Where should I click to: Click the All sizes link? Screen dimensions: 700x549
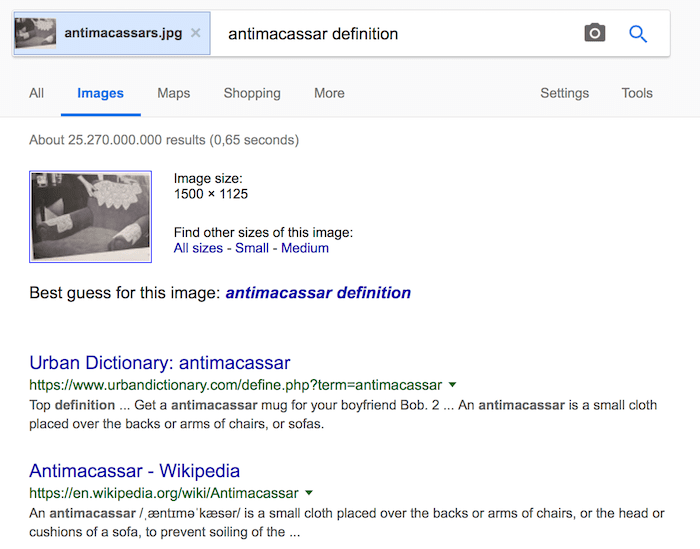click(198, 248)
